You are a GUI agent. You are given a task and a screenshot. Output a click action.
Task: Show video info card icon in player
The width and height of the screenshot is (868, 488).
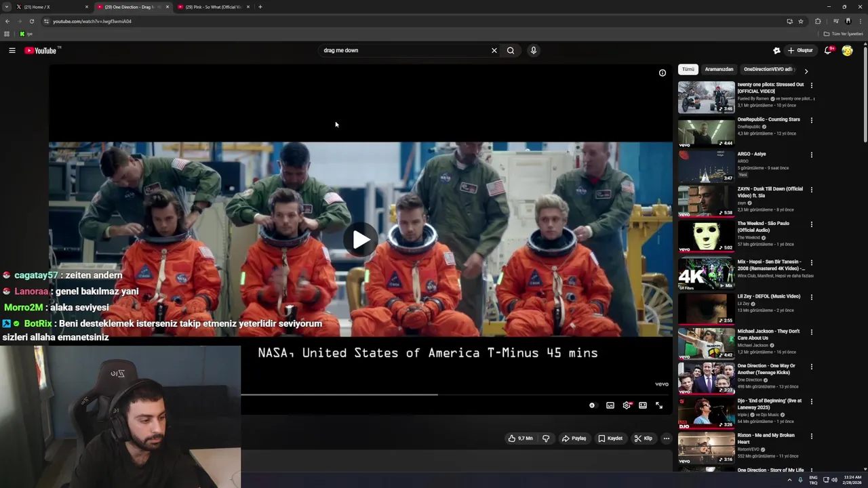663,73
